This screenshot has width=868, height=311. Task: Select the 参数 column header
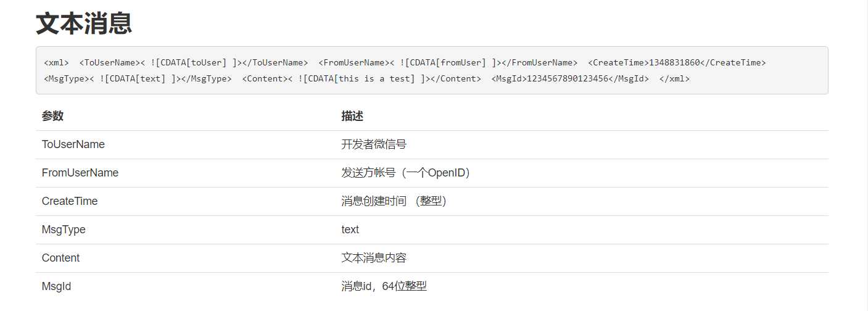(x=52, y=116)
